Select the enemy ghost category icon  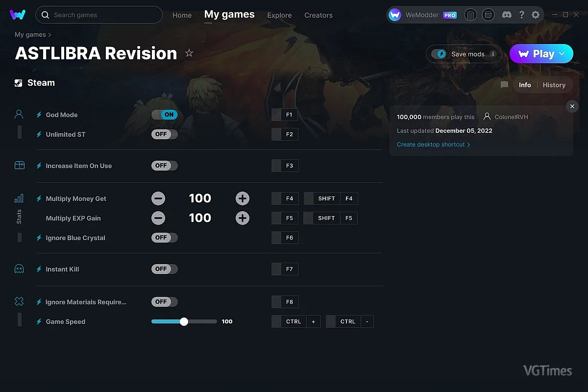point(19,269)
